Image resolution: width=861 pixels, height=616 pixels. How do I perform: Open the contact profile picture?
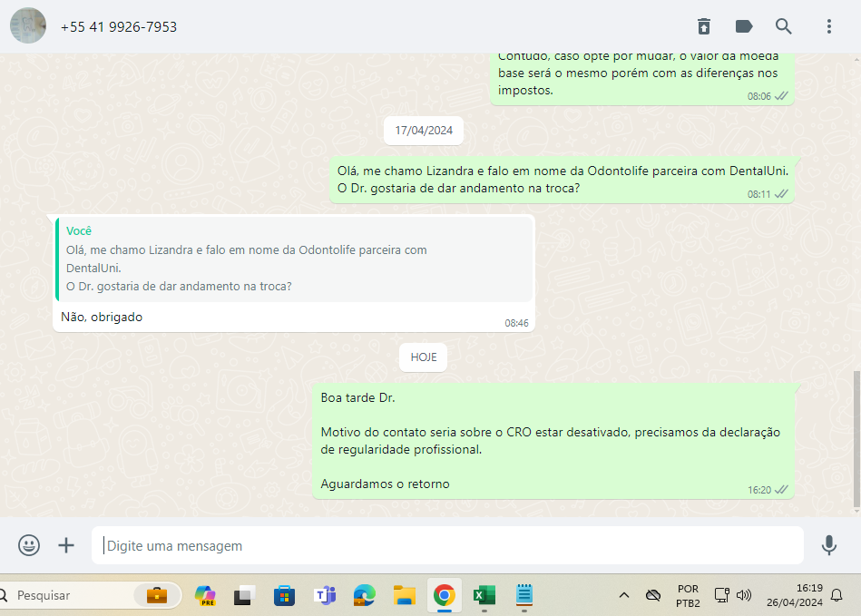(x=28, y=25)
